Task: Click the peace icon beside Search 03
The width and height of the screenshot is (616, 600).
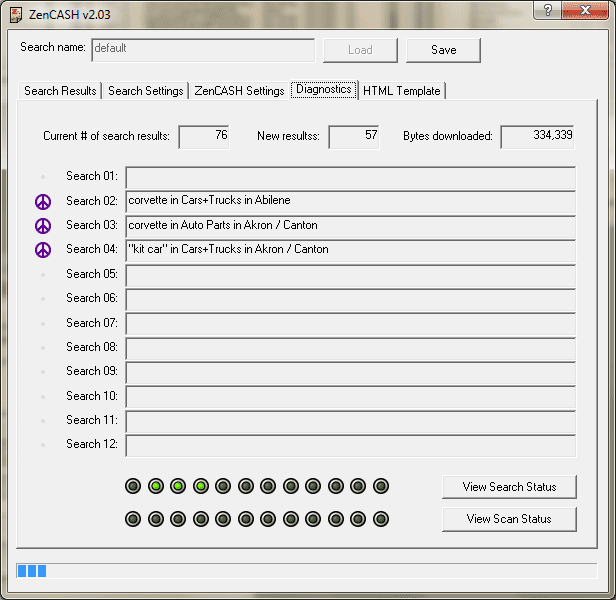Action: coord(43,225)
